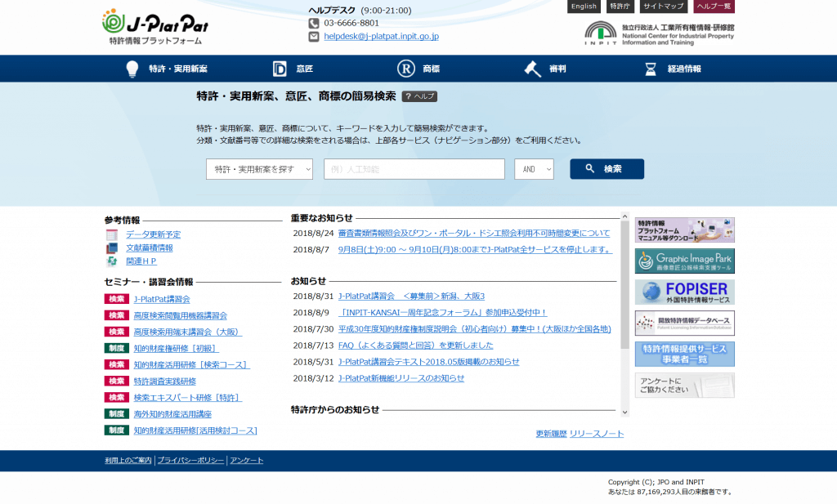
Task: Open the アンケート footer link
Action: 247,460
